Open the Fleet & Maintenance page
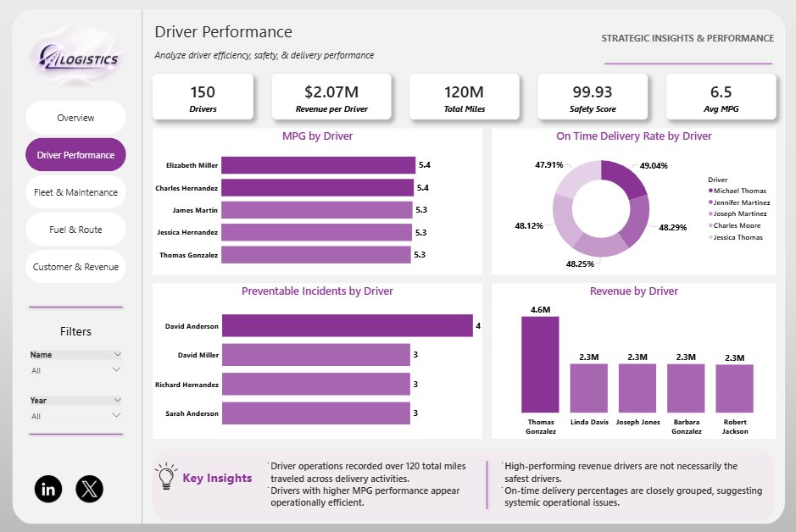This screenshot has height=532, width=796. point(75,192)
